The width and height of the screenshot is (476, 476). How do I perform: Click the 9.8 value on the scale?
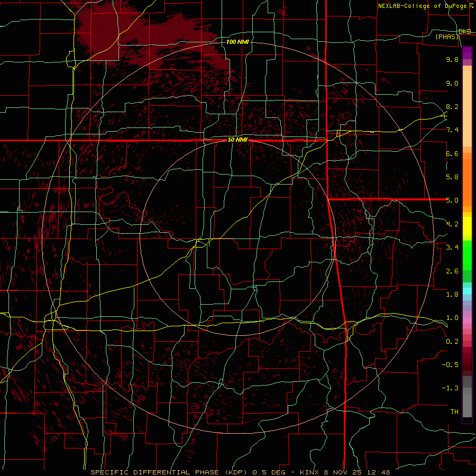pos(452,59)
